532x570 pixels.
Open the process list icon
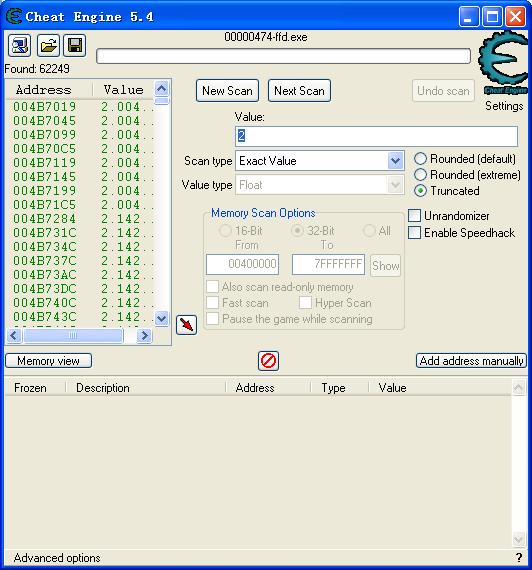pyautogui.click(x=19, y=45)
